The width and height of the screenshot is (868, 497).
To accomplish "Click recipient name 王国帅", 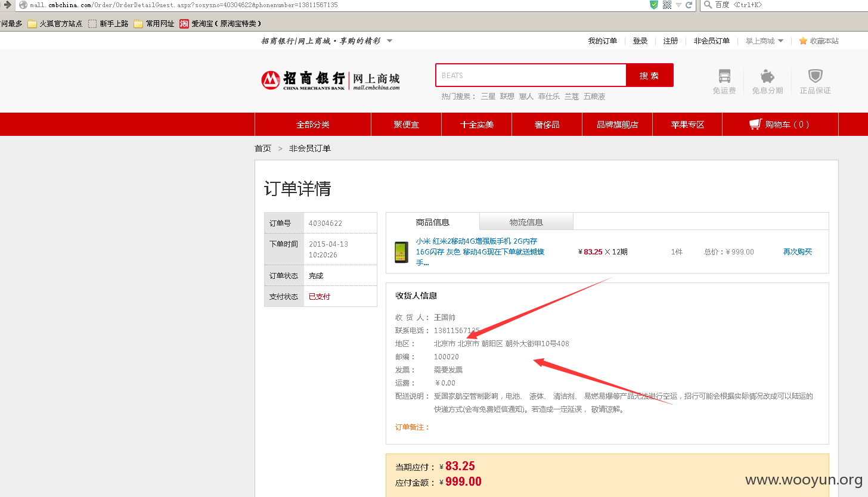I will pos(445,318).
